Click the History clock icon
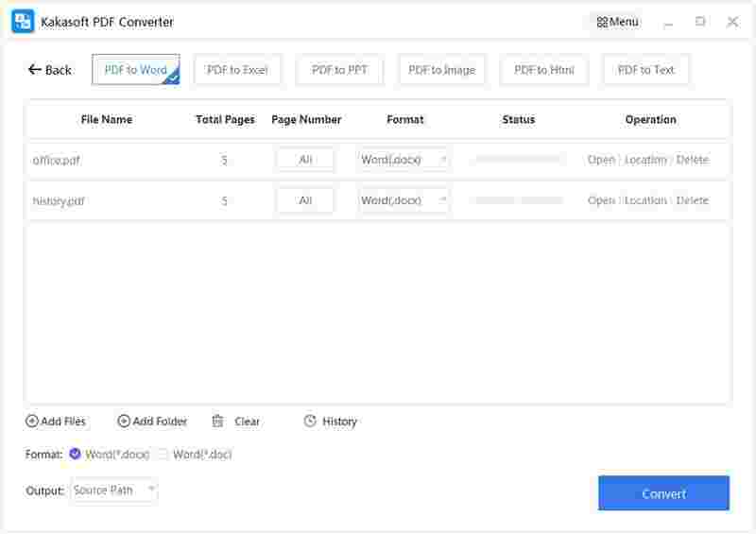This screenshot has height=534, width=756. pos(310,421)
